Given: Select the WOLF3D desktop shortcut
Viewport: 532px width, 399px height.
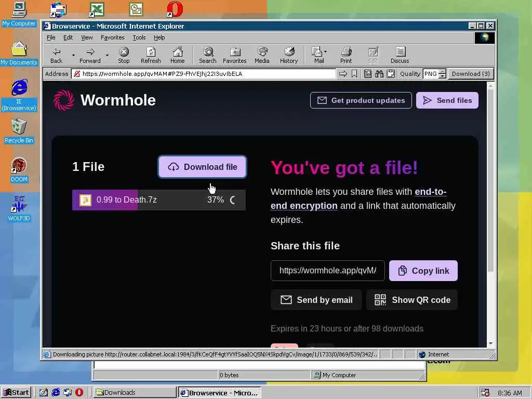Looking at the screenshot, I should [x=19, y=209].
